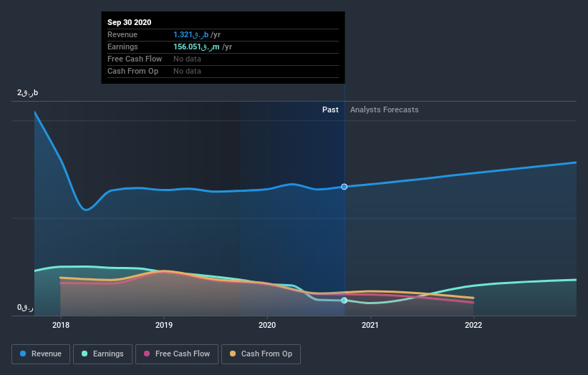Click the tooltip 'Free Cash Flow' row label
The width and height of the screenshot is (588, 375).
coord(135,59)
